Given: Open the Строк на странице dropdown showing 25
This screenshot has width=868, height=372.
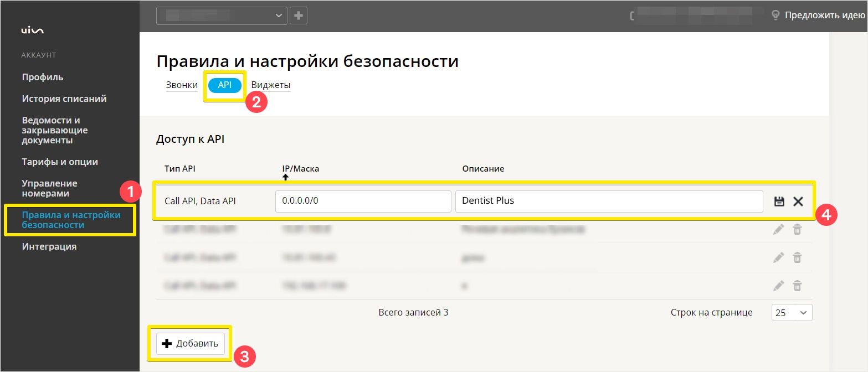Looking at the screenshot, I should [792, 312].
